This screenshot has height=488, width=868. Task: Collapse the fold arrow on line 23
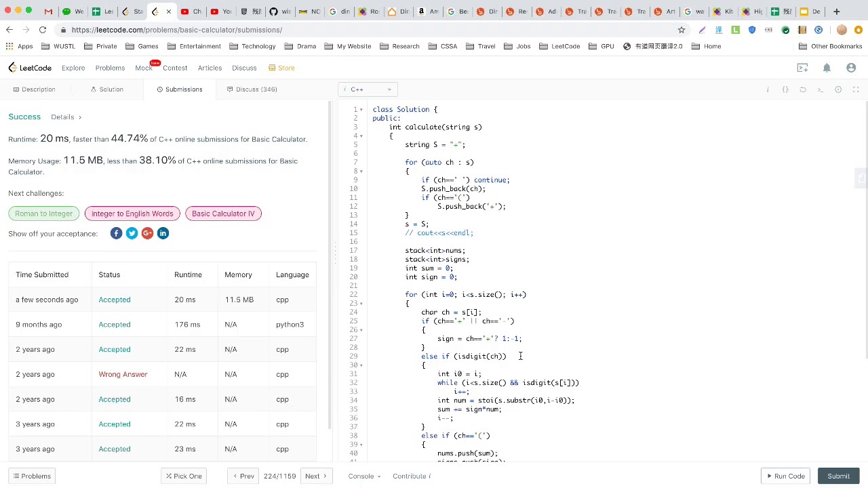(x=361, y=304)
